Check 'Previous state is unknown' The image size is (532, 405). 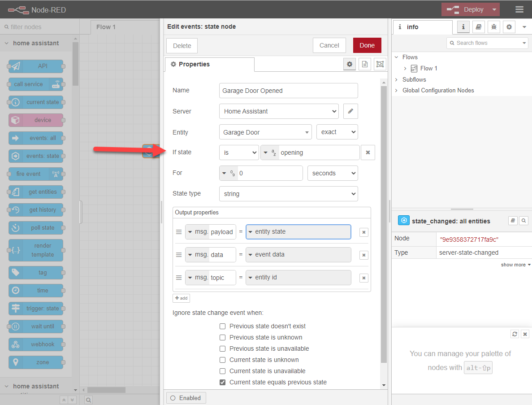click(x=222, y=337)
